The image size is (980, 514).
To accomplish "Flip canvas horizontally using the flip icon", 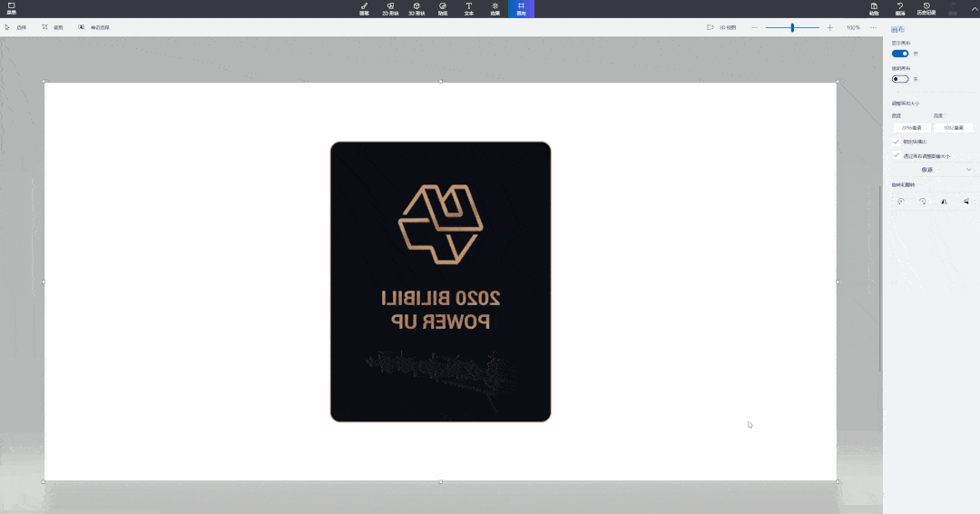I will coord(944,202).
